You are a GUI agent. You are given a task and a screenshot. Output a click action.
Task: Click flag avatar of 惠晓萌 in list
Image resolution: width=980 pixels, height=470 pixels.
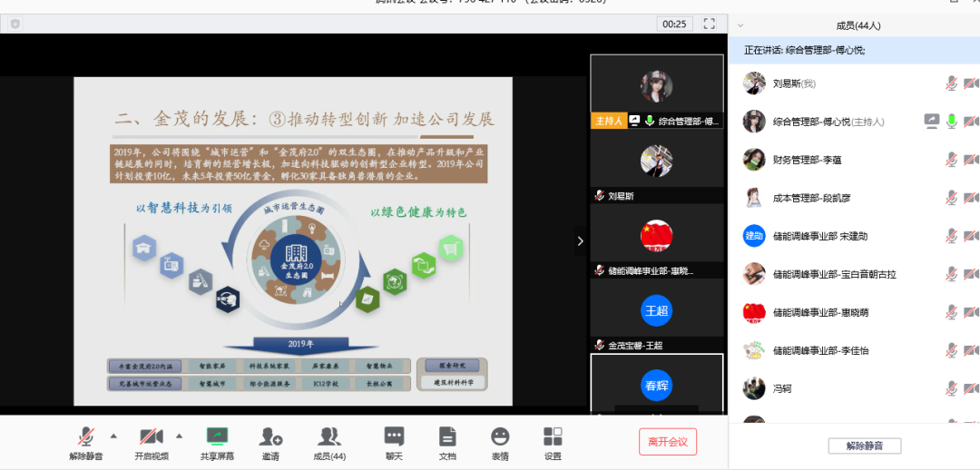coord(754,312)
